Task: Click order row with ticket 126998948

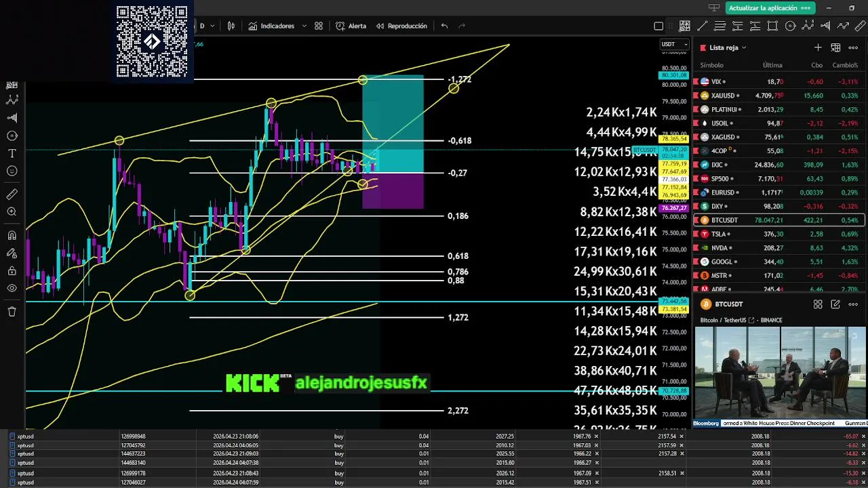Action: coord(434,436)
